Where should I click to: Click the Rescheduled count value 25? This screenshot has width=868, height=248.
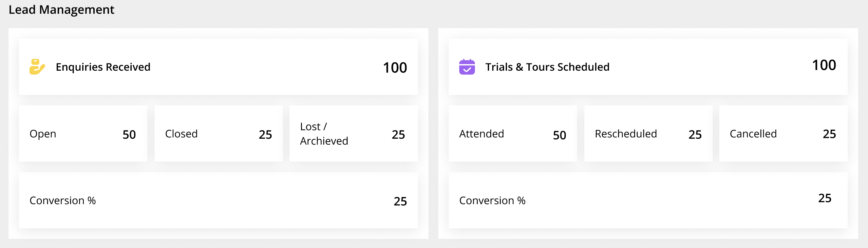tap(695, 134)
